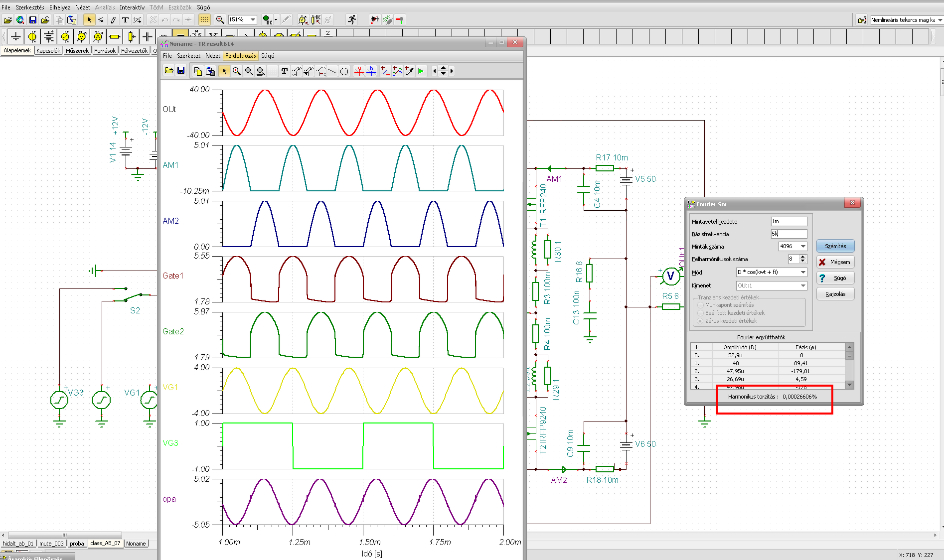Click the 'Rajzolás' button

[835, 294]
